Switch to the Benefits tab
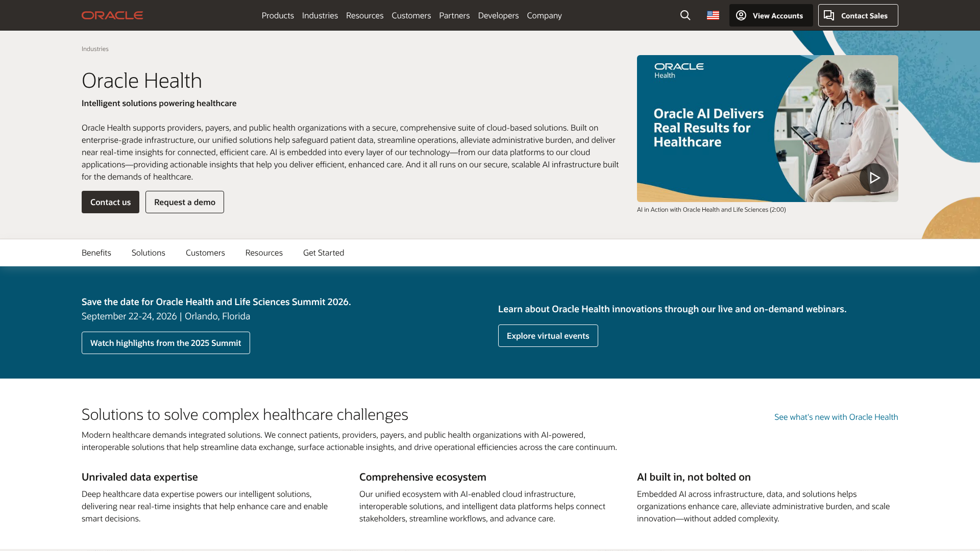Viewport: 980px width, 551px height. 96,252
